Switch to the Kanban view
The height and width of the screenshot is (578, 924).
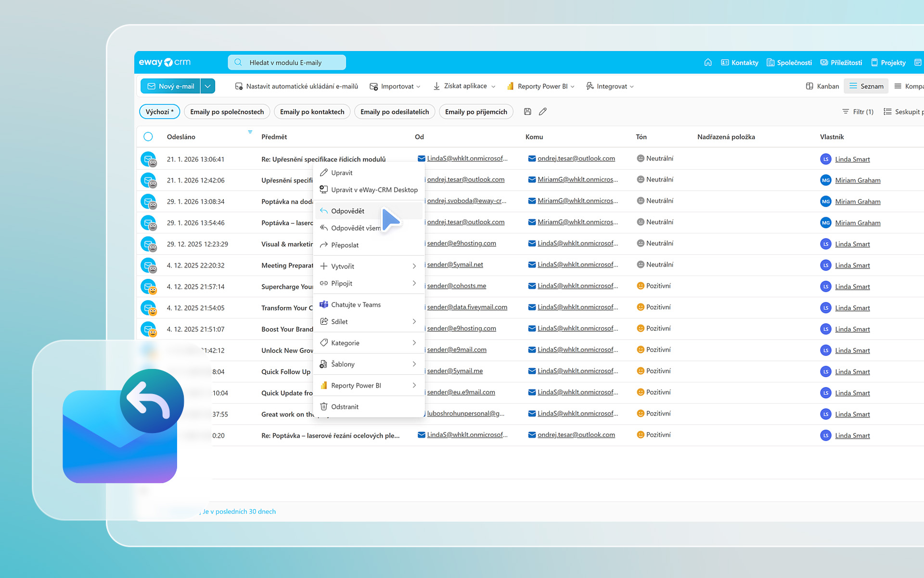click(x=822, y=86)
